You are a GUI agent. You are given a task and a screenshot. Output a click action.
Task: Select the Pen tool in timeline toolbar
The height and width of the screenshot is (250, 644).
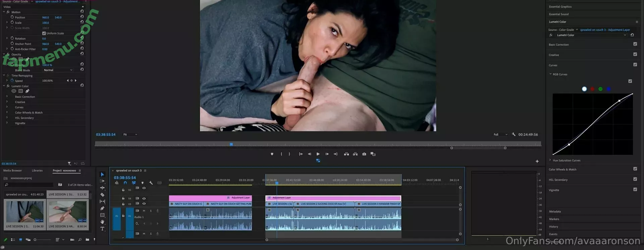click(x=102, y=208)
